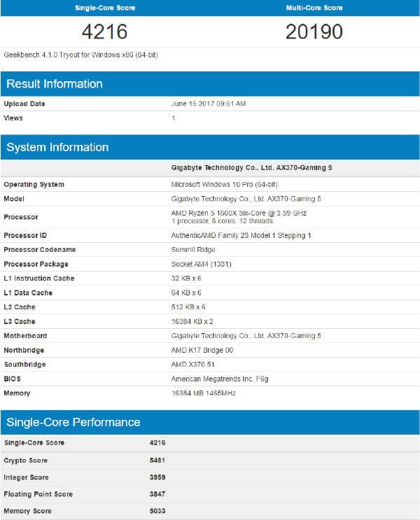420x520 pixels.
Task: Select the Socket AM4 (1331) value
Action: [x=201, y=265]
